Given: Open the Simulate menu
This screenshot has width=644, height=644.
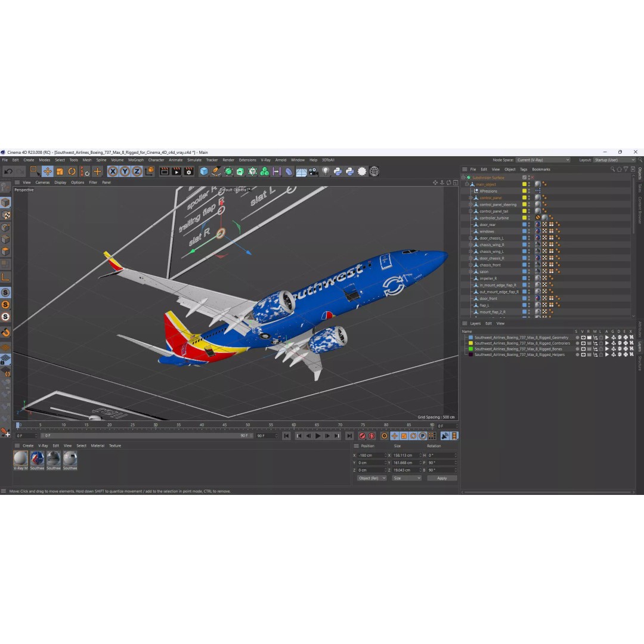Looking at the screenshot, I should coord(194,160).
